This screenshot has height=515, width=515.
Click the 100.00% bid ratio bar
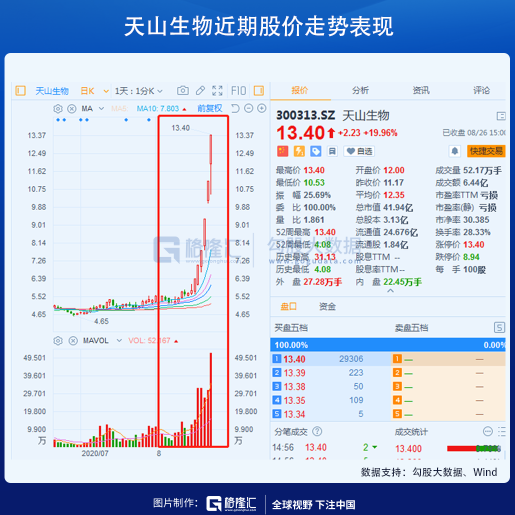click(388, 345)
